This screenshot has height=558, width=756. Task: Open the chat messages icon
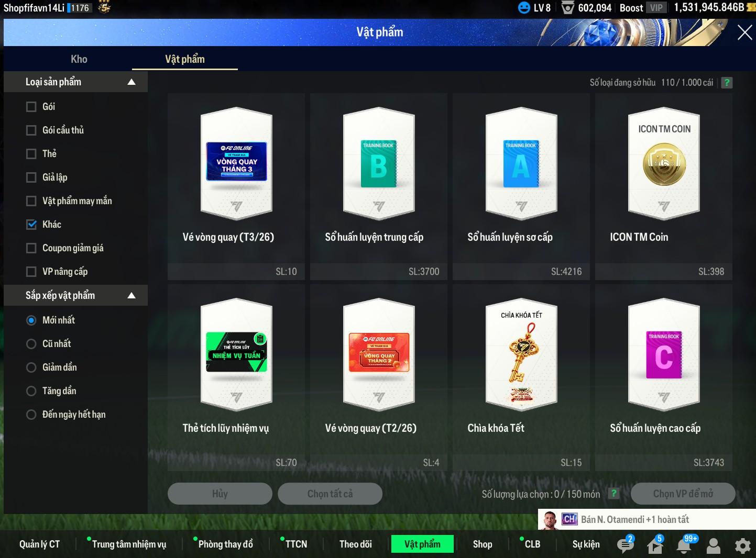(x=624, y=545)
